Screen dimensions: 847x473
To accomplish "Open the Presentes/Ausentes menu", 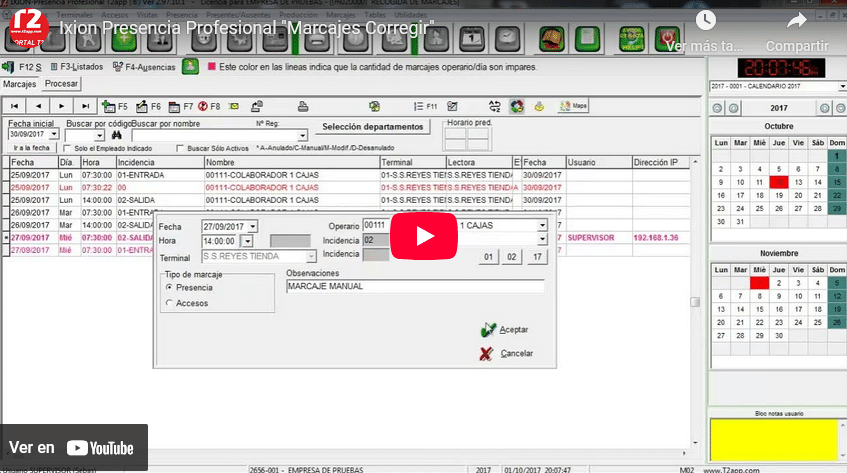I will 238,15.
